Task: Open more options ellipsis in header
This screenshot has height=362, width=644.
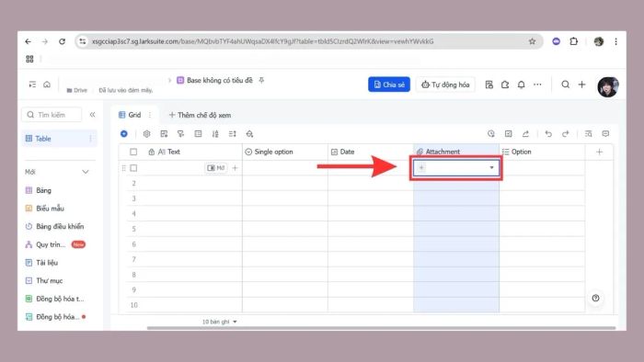Action: point(537,85)
